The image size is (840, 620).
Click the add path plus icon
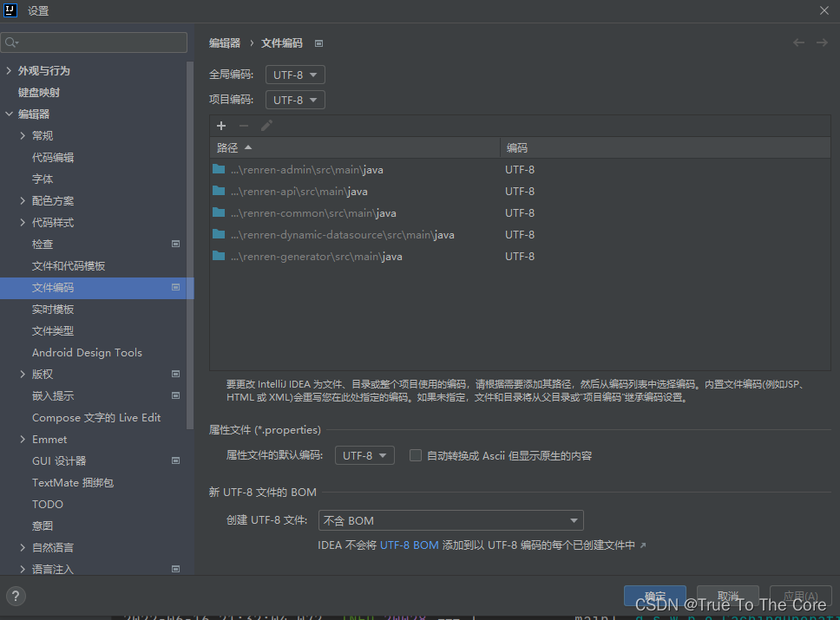[221, 126]
